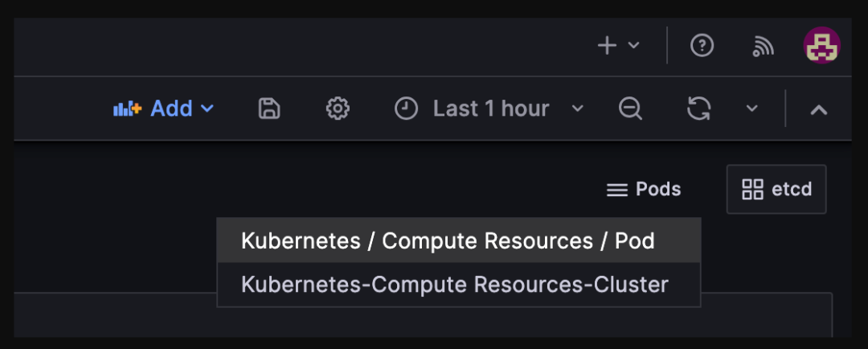Screen dimensions: 868x349
Task: Select Kubernetes / Compute Resources / Pod
Action: click(x=448, y=241)
